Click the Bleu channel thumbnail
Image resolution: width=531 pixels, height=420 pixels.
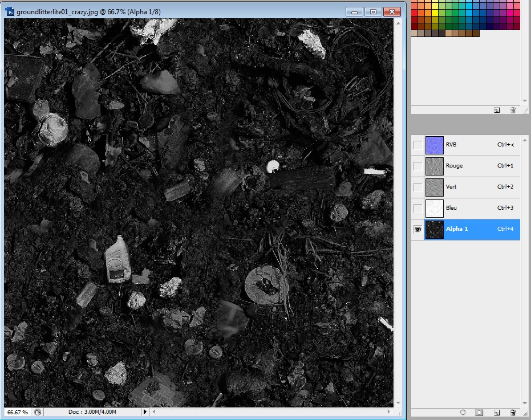pyautogui.click(x=434, y=208)
